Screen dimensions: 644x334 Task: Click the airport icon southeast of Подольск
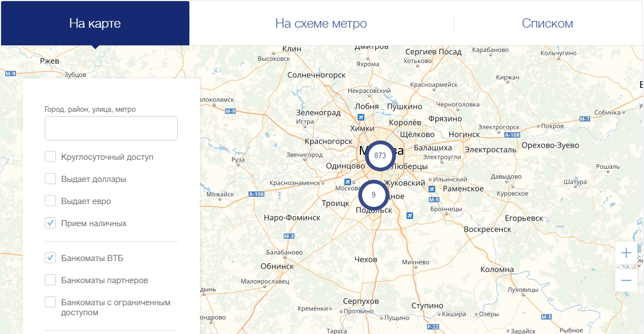(x=409, y=216)
